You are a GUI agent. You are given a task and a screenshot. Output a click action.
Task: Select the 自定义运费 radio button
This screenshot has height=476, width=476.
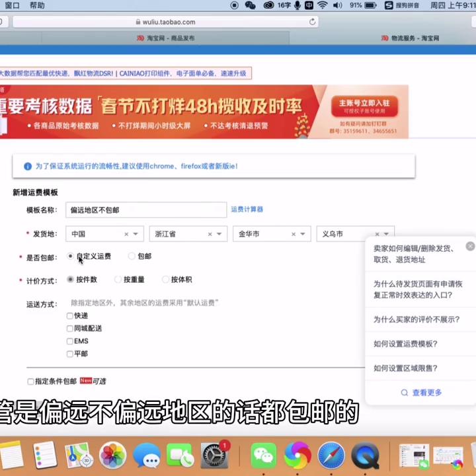click(70, 256)
